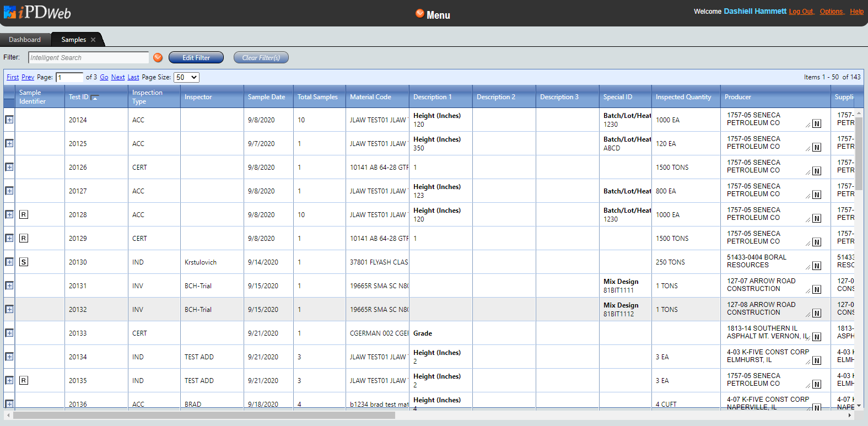
Task: Click the iPDWeb logo
Action: coord(37,13)
